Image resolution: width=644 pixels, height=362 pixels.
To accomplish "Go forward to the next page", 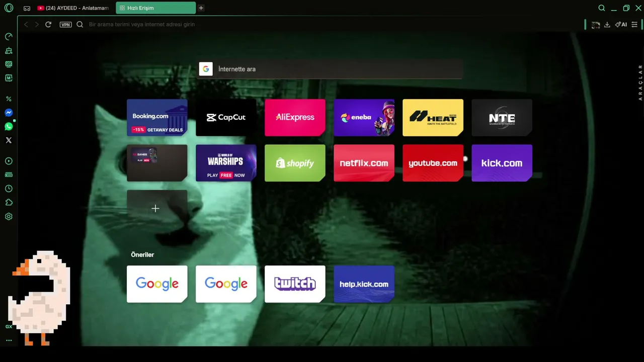I will (37, 24).
